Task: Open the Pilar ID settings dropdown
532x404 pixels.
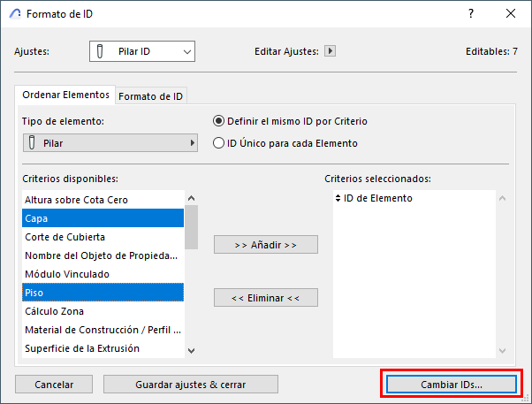Action: point(141,51)
